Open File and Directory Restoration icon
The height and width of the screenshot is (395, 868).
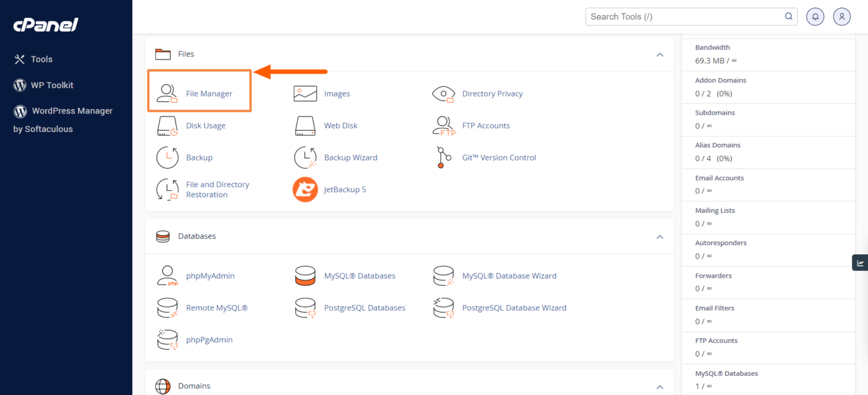[167, 189]
